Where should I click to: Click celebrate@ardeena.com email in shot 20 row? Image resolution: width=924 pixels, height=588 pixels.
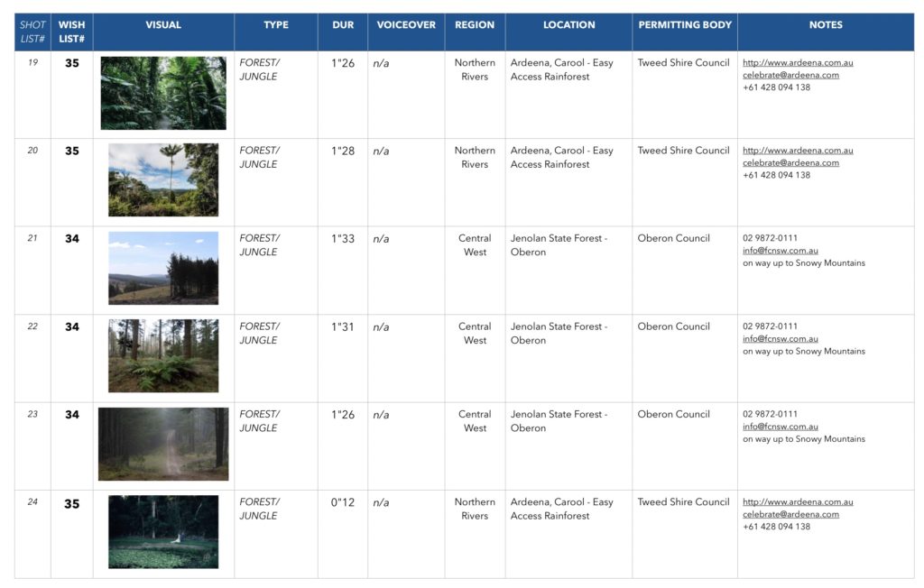pyautogui.click(x=790, y=162)
